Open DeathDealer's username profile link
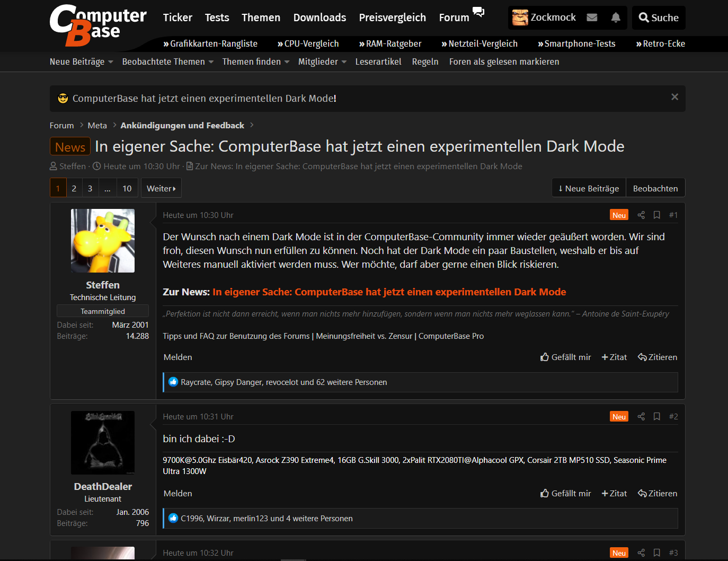The height and width of the screenshot is (561, 728). coord(103,486)
